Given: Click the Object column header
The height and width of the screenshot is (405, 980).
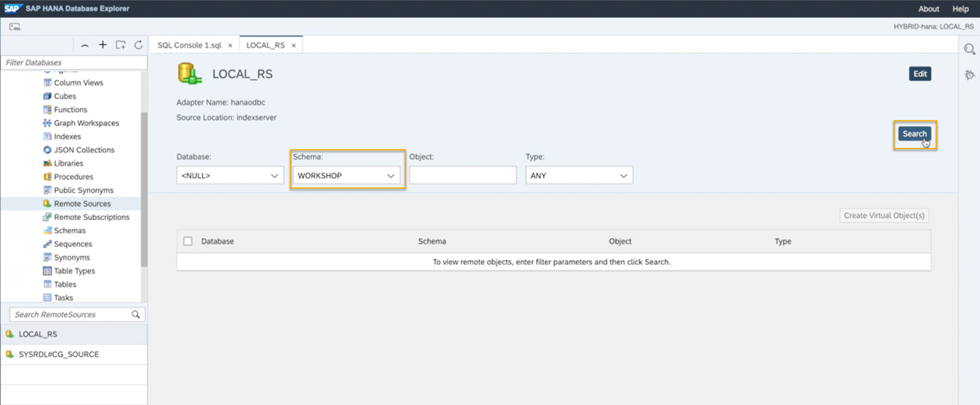Looking at the screenshot, I should tap(620, 241).
